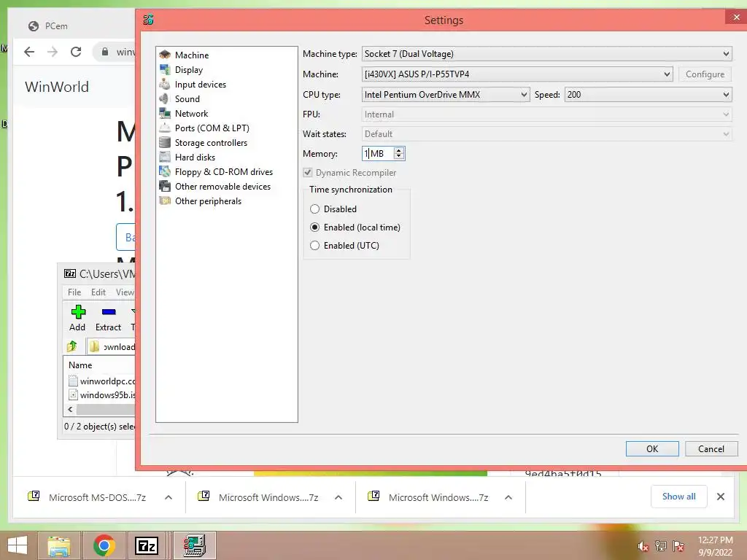Open the CPU Speed dropdown
This screenshot has height=560, width=747.
pyautogui.click(x=648, y=95)
